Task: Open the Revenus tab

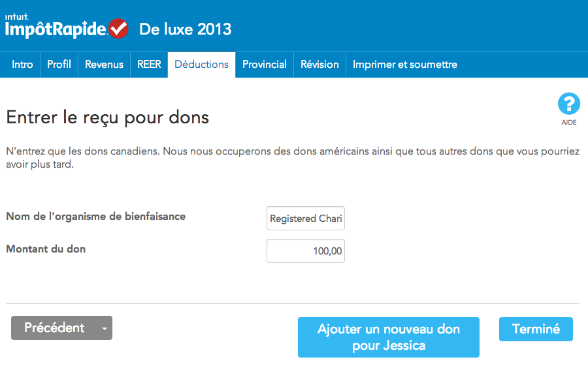Action: pyautogui.click(x=104, y=65)
